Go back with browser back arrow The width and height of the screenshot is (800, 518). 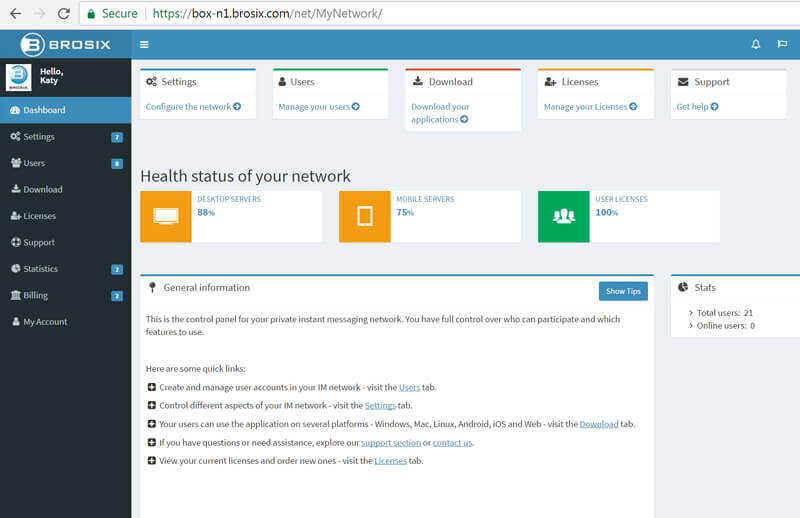[x=15, y=13]
